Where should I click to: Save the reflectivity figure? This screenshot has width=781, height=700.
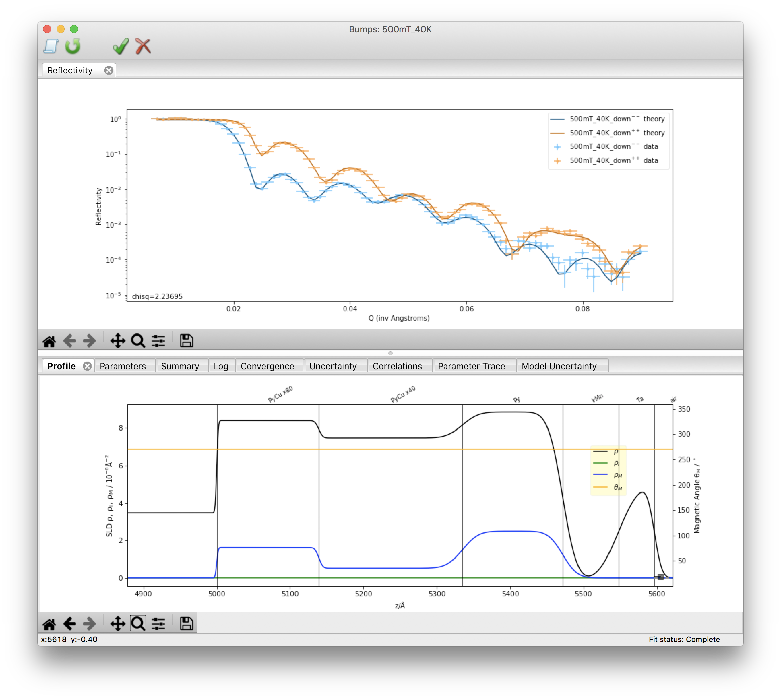(187, 341)
